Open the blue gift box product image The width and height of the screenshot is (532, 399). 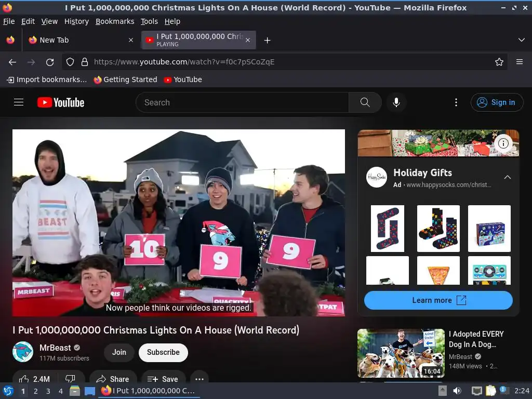click(x=489, y=229)
